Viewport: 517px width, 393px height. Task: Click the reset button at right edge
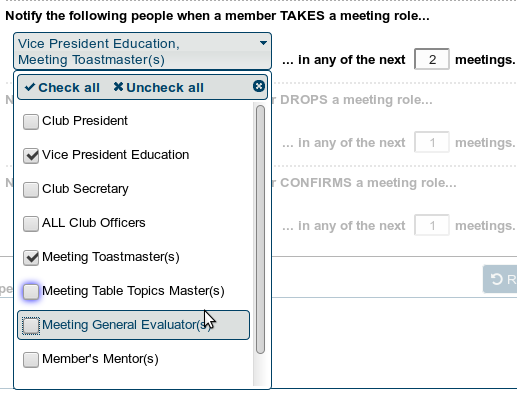tap(500, 279)
